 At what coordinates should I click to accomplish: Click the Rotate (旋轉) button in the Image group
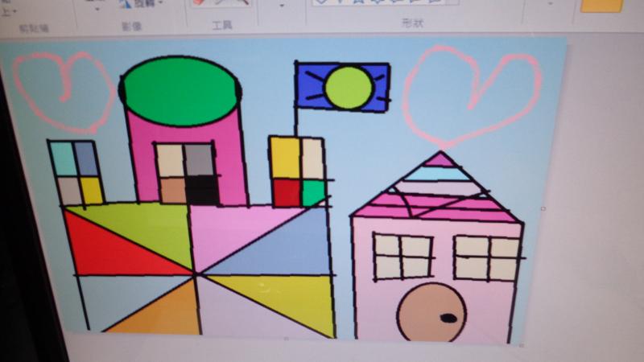(x=140, y=4)
